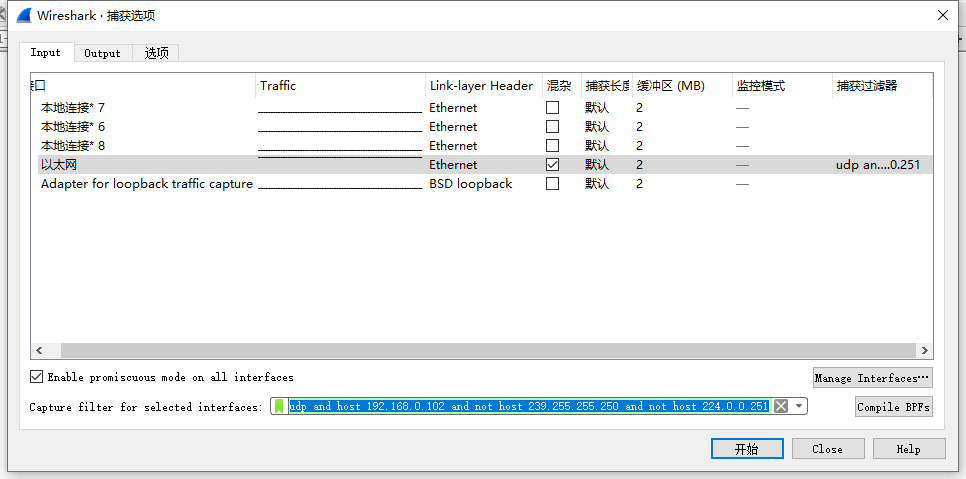The width and height of the screenshot is (966, 479).
Task: Click the horizontal scrollbar right arrow
Action: pyautogui.click(x=924, y=350)
